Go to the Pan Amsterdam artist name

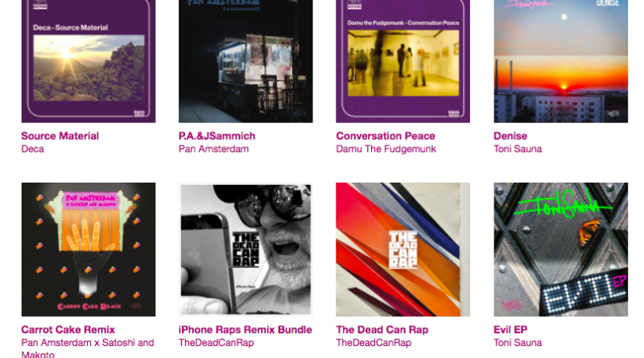coord(213,149)
